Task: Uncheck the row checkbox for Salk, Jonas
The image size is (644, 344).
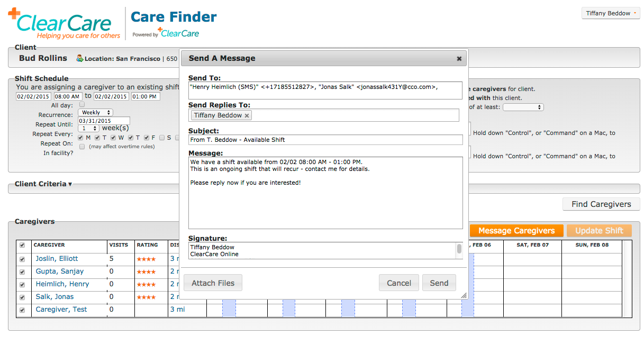Action: [x=23, y=297]
